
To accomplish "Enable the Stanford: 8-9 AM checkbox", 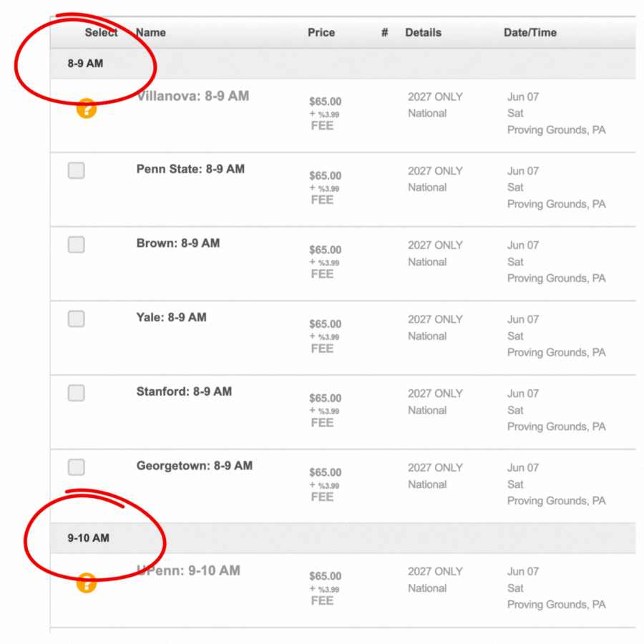I will click(77, 393).
